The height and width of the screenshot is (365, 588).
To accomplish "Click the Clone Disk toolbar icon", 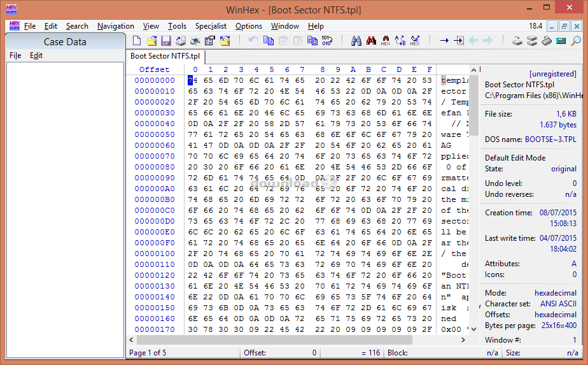I will (x=532, y=41).
